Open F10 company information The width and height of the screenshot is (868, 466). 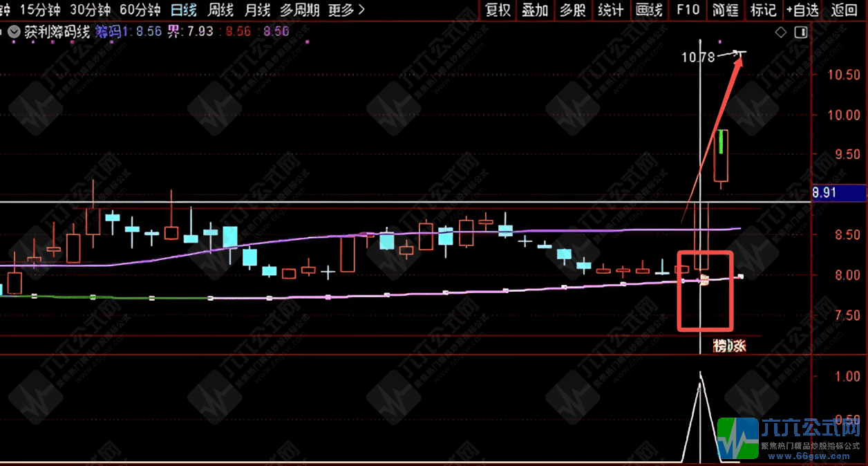pyautogui.click(x=688, y=10)
